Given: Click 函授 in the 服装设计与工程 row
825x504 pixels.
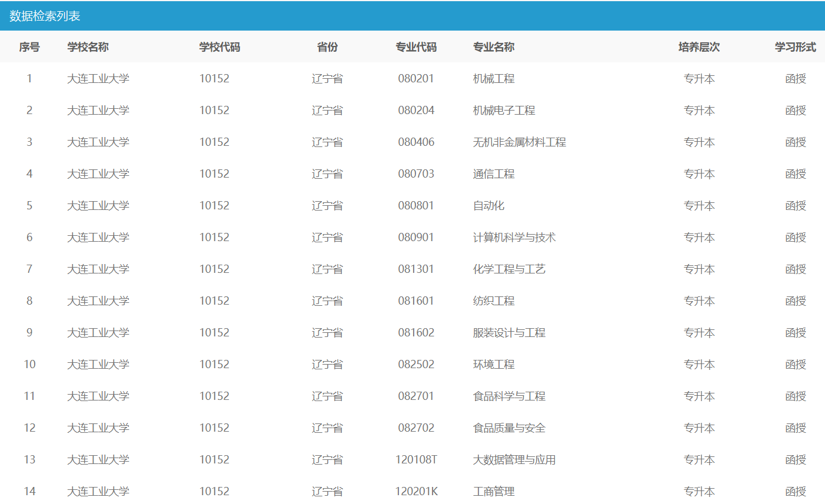Looking at the screenshot, I should click(796, 333).
